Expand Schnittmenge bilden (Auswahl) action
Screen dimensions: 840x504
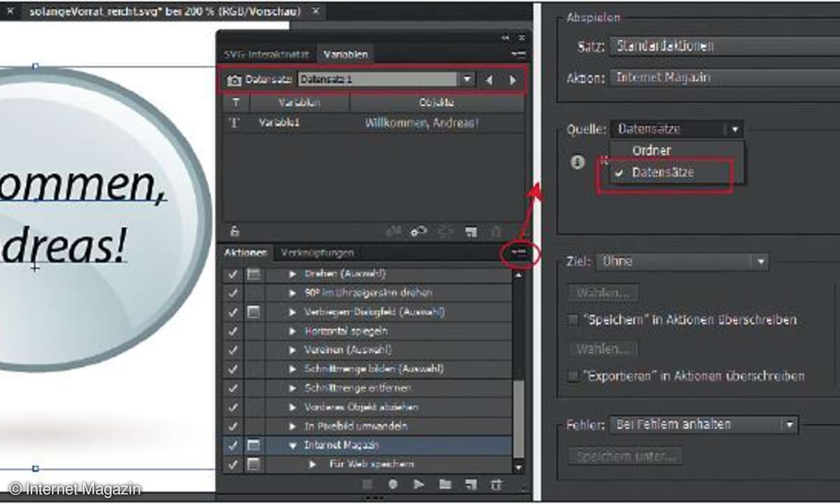click(293, 368)
